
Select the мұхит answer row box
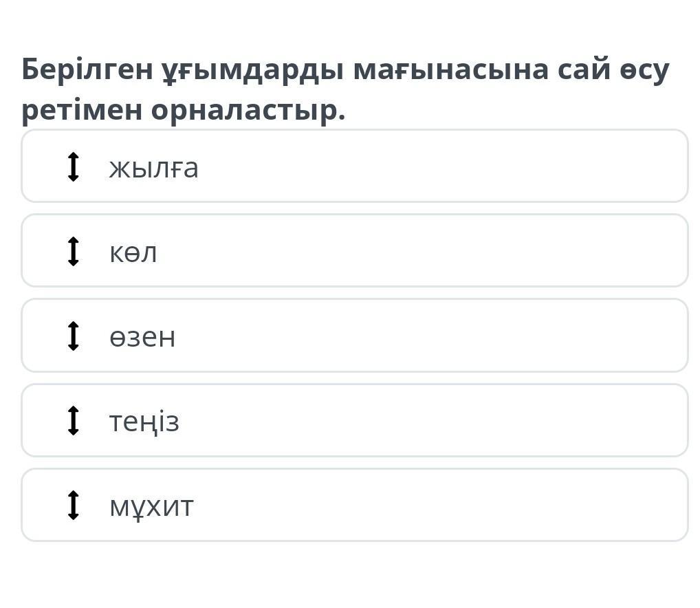[413, 505]
